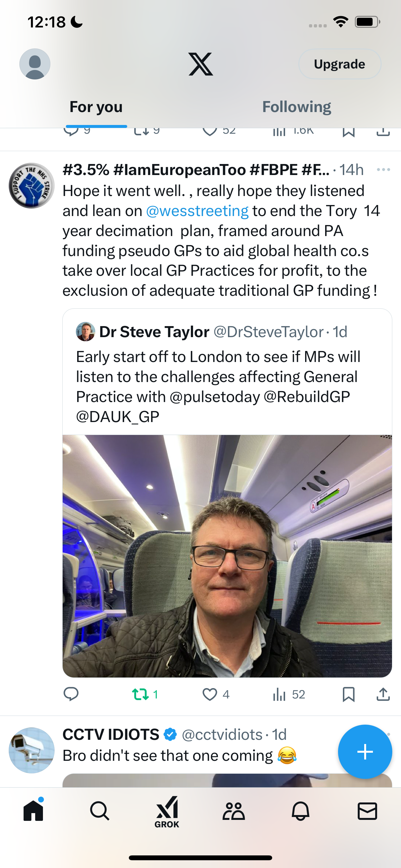This screenshot has width=401, height=868.
Task: Tap the search magnifier icon
Action: tap(100, 811)
